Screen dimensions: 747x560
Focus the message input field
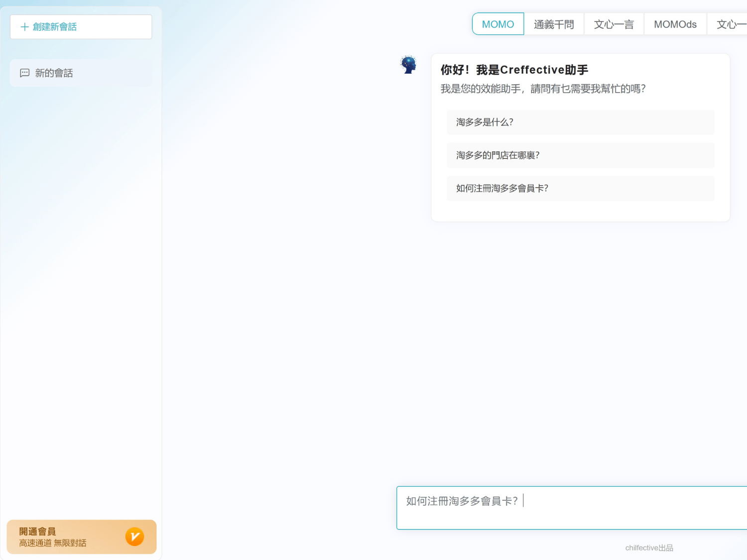pyautogui.click(x=572, y=508)
